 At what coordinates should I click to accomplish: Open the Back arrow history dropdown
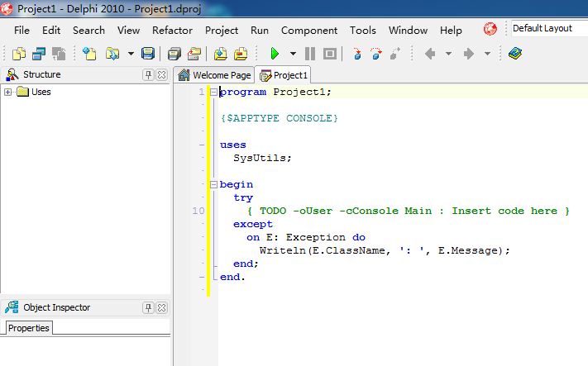click(x=448, y=54)
